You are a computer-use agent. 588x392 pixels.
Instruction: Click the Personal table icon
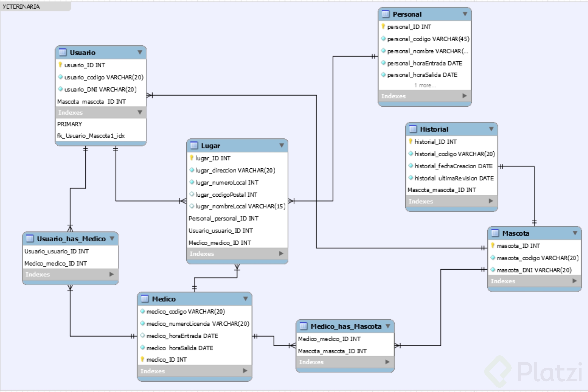(385, 14)
